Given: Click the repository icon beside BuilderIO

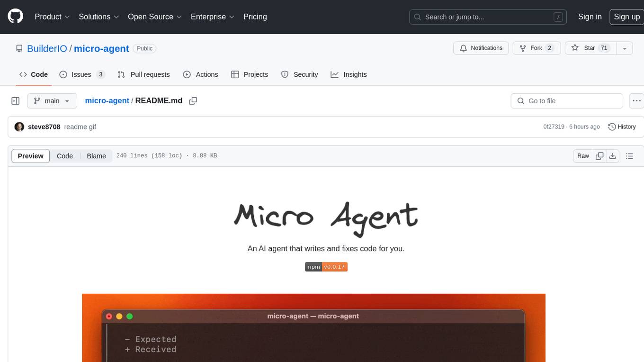Looking at the screenshot, I should point(19,48).
